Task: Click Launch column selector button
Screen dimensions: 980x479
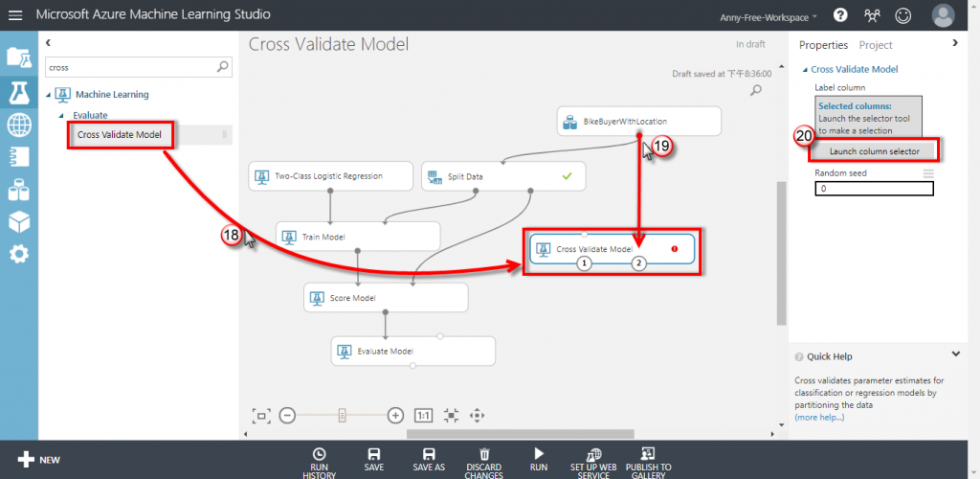Action: click(x=875, y=151)
